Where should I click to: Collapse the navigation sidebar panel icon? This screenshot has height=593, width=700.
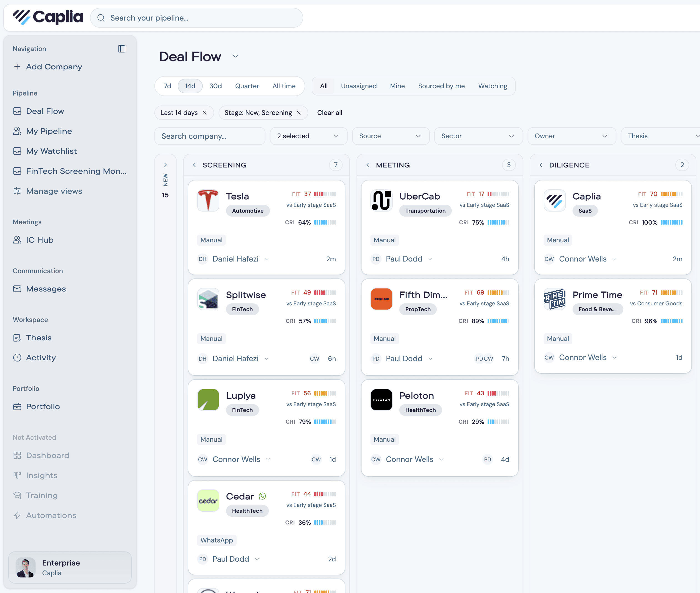[122, 49]
